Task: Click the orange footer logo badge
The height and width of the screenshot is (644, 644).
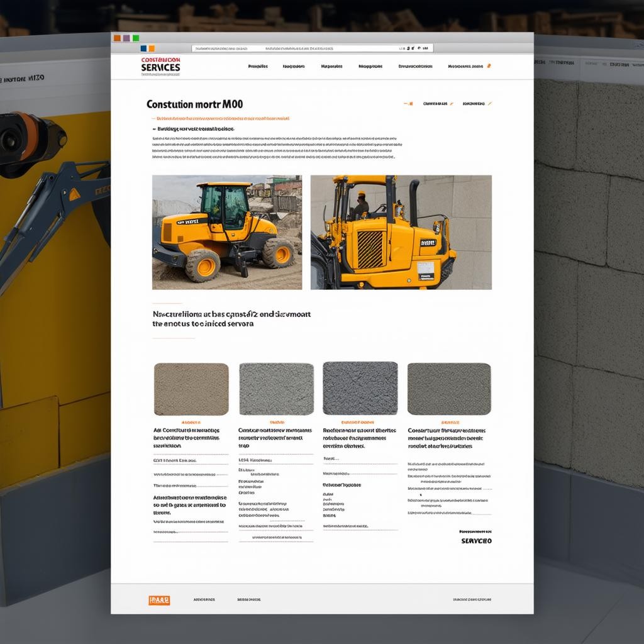Action: click(x=159, y=600)
